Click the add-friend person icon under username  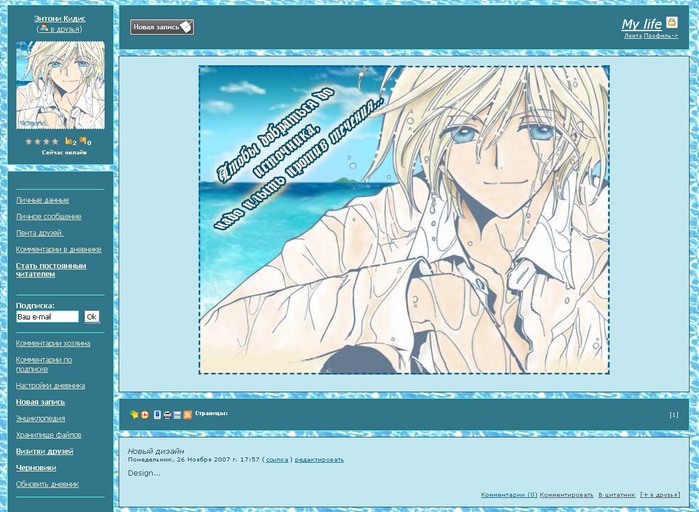coord(43,28)
